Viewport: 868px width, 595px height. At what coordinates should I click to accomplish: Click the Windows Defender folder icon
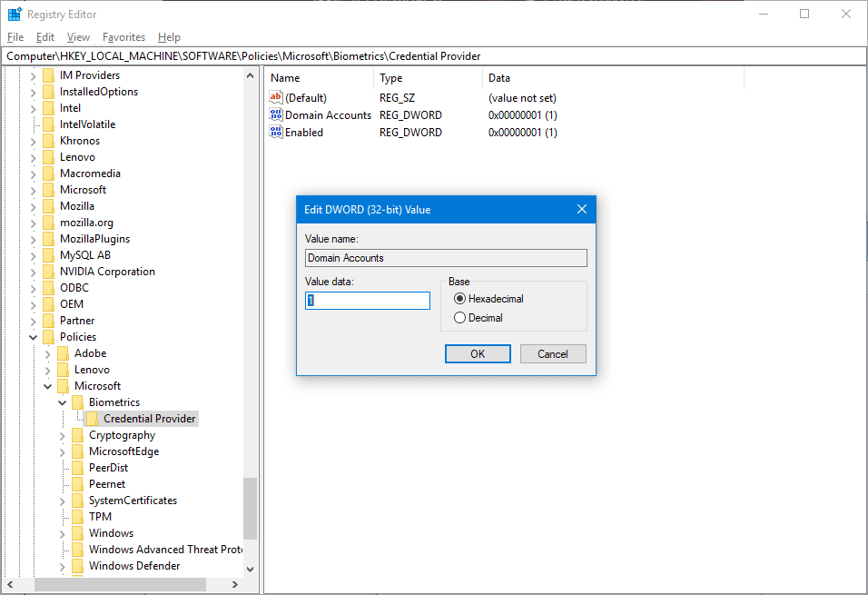pos(78,566)
